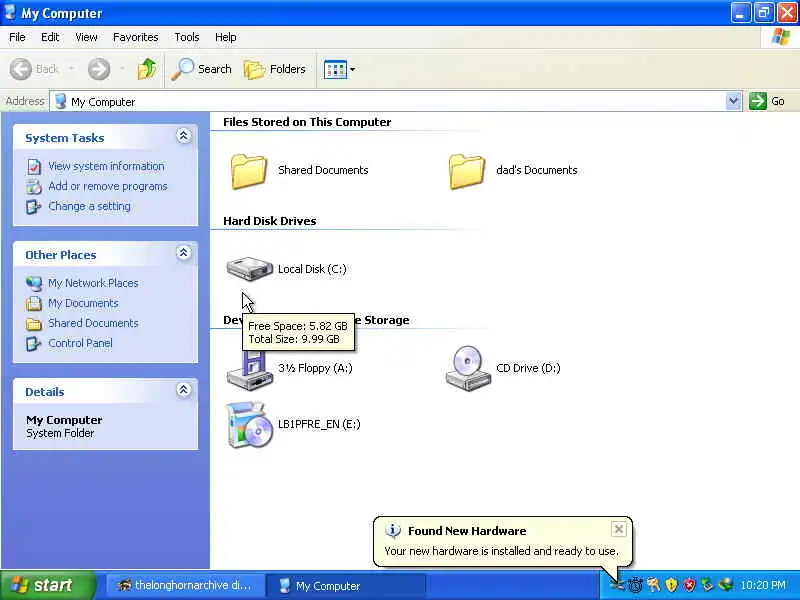Click the Change a setting icon
The height and width of the screenshot is (600, 800).
tap(34, 207)
